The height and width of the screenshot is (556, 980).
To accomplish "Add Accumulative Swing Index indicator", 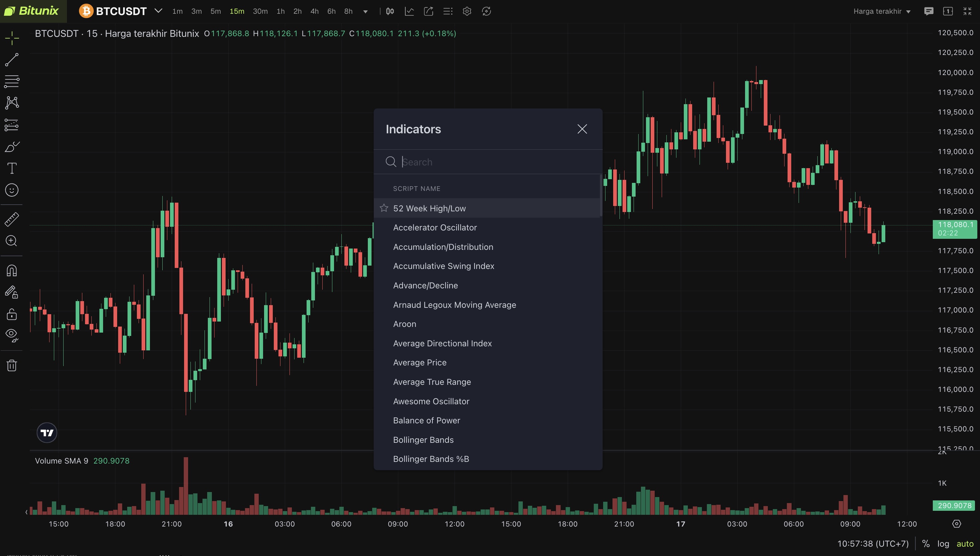I will click(487, 266).
